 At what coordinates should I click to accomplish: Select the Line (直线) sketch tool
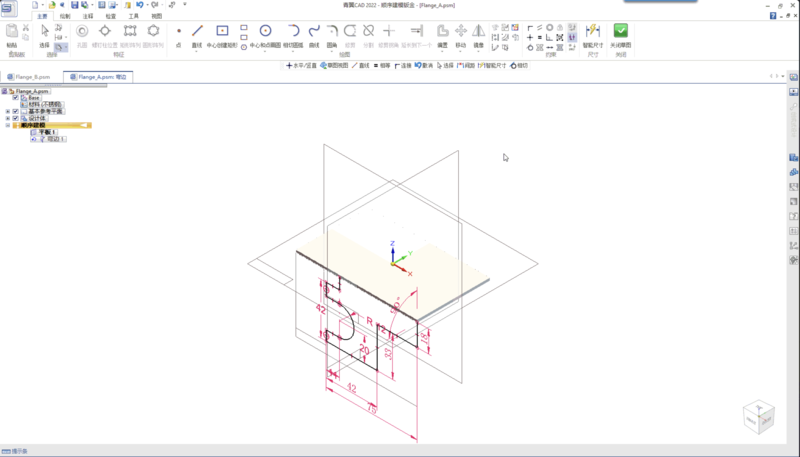click(x=197, y=32)
